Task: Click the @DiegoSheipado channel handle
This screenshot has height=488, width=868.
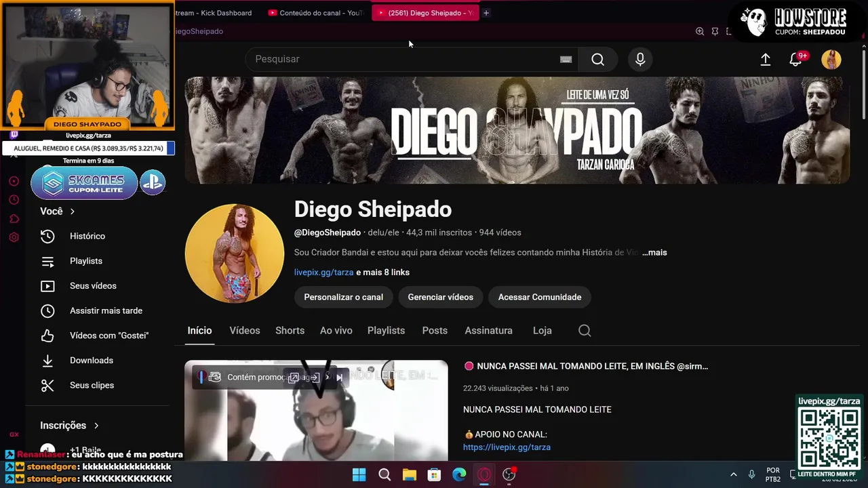Action: (x=327, y=232)
